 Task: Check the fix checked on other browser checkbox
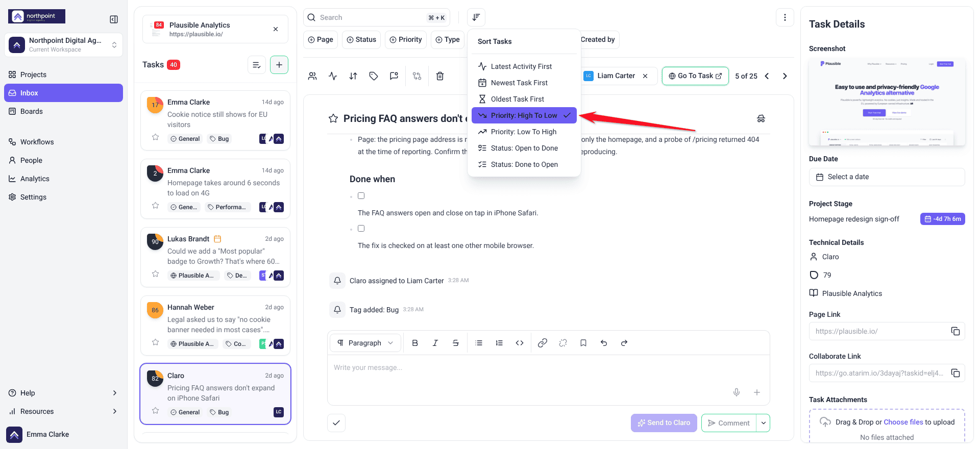[x=361, y=229]
